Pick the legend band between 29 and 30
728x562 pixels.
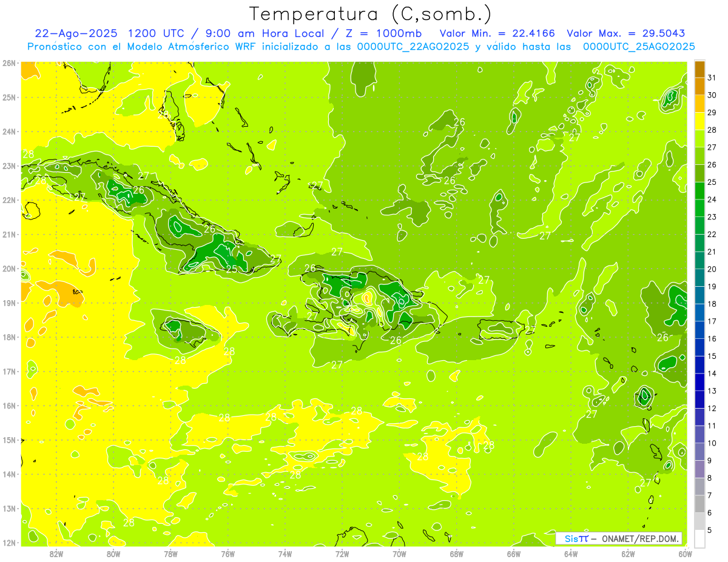tap(699, 104)
